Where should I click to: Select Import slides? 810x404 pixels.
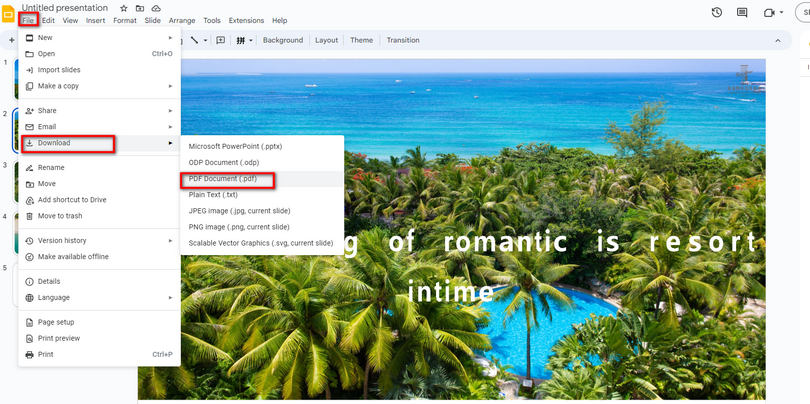[x=99, y=70]
